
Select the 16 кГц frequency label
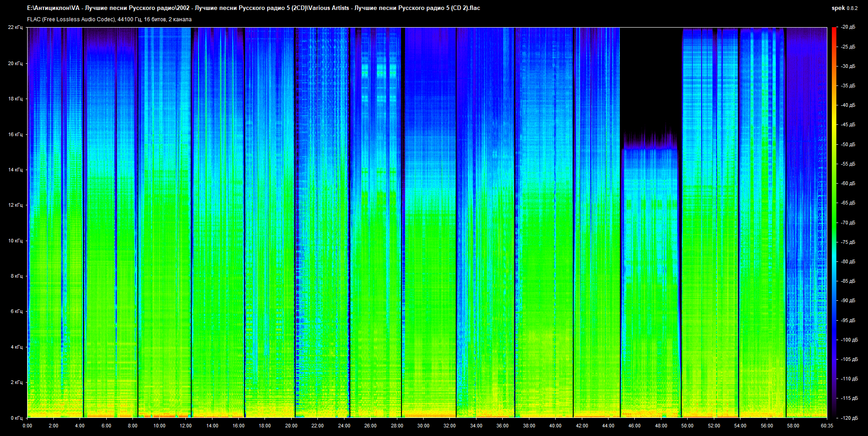tap(15, 134)
